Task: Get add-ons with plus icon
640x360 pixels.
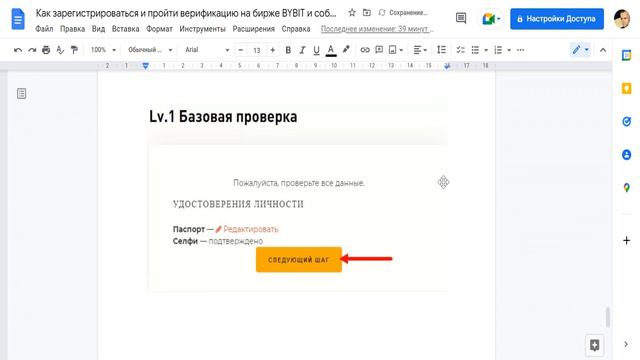Action: coord(627,240)
